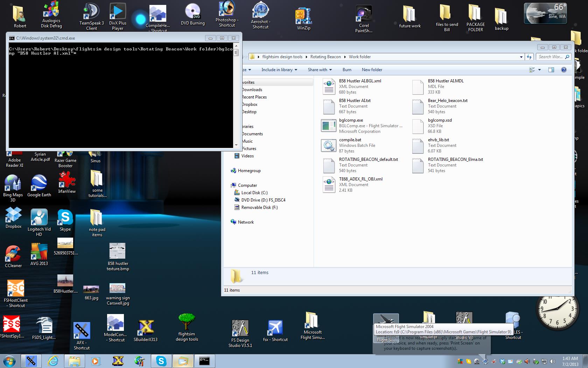Viewport: 588px width, 368px height.
Task: Open Auslogics Disk Defrag desktop icon
Action: click(x=51, y=15)
